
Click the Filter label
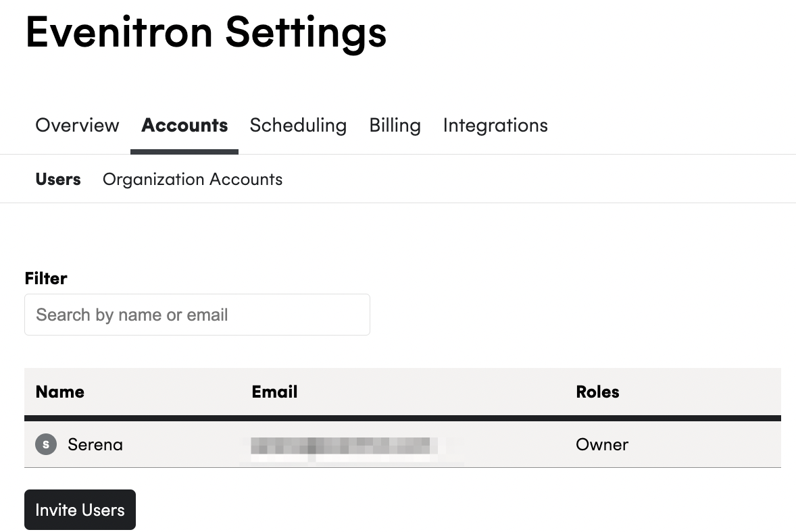46,278
